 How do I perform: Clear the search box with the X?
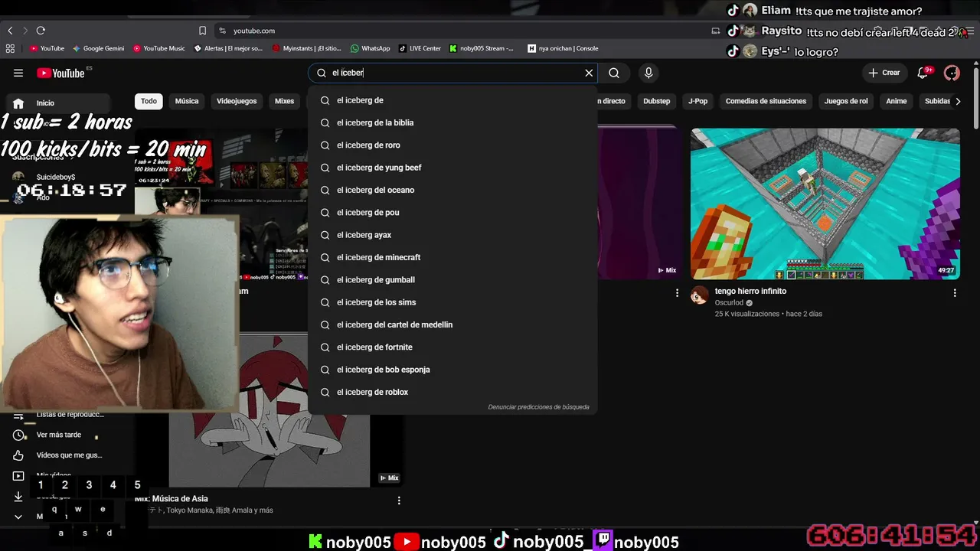589,73
